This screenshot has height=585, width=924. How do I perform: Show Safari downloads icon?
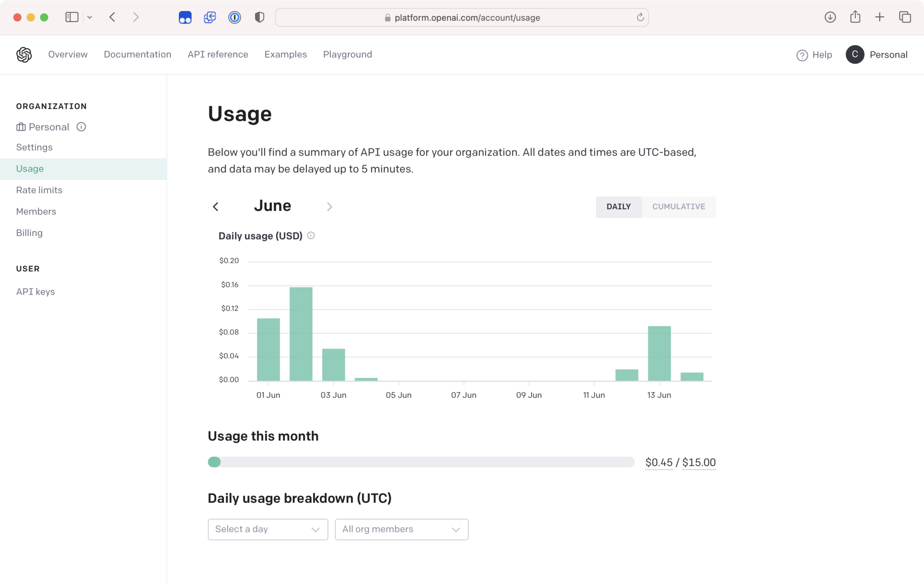(830, 17)
